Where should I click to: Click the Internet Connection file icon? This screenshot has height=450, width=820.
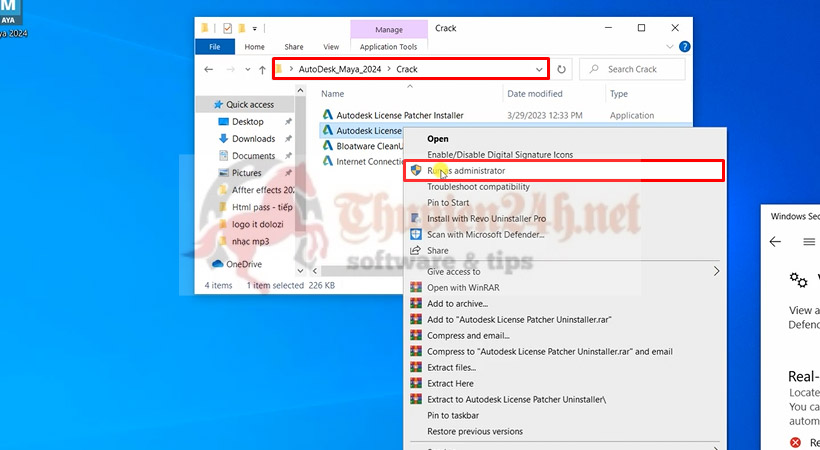point(327,161)
